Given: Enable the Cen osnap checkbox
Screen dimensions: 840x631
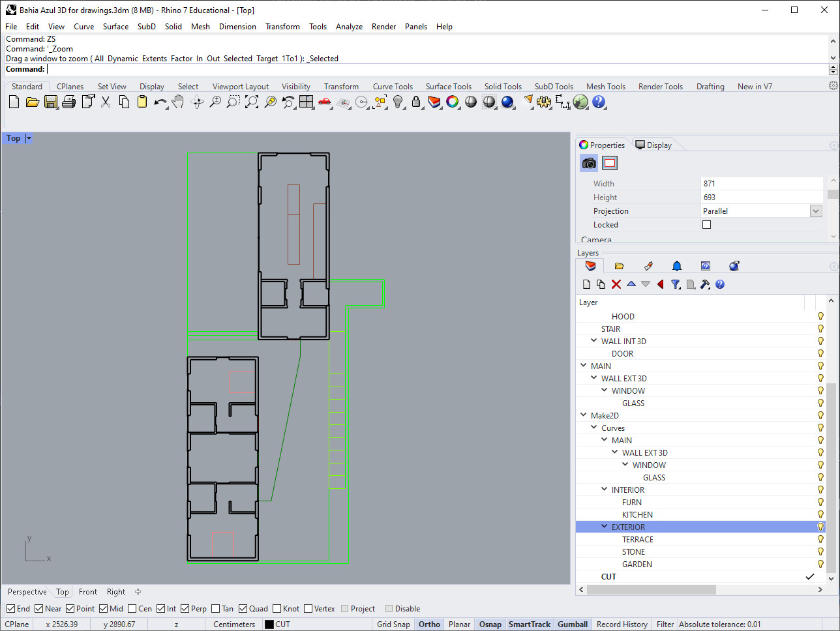Looking at the screenshot, I should (132, 609).
